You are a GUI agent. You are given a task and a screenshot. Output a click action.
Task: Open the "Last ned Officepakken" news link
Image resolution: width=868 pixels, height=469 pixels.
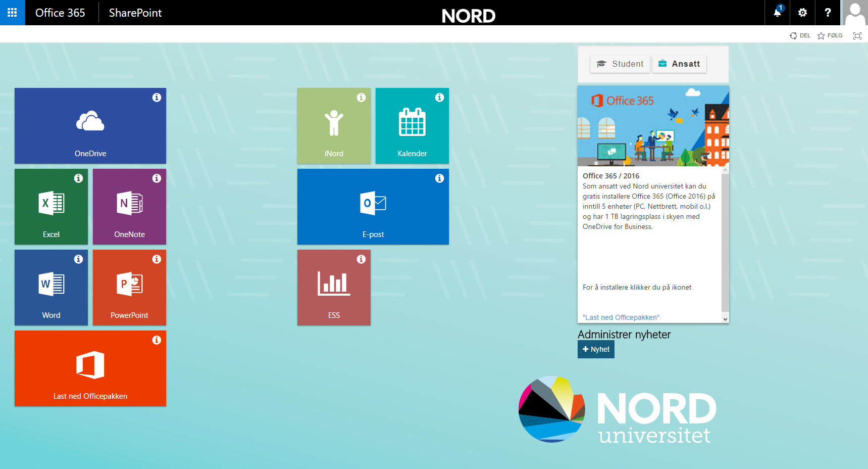click(x=621, y=317)
